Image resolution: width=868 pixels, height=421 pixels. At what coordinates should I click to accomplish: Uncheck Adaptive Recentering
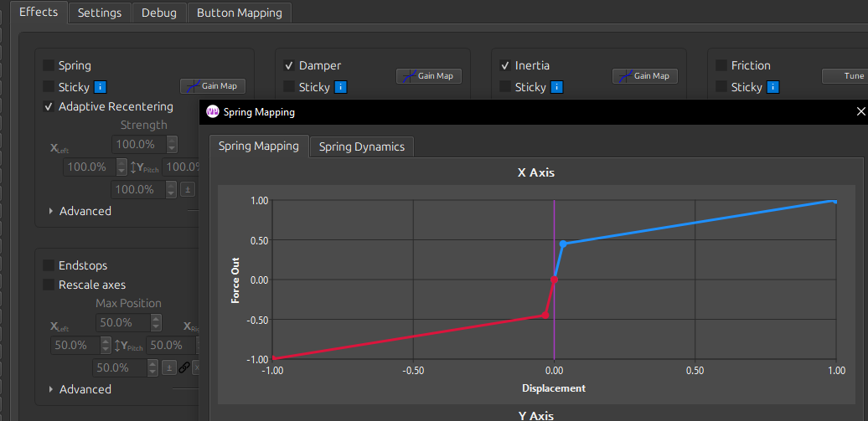tap(48, 107)
